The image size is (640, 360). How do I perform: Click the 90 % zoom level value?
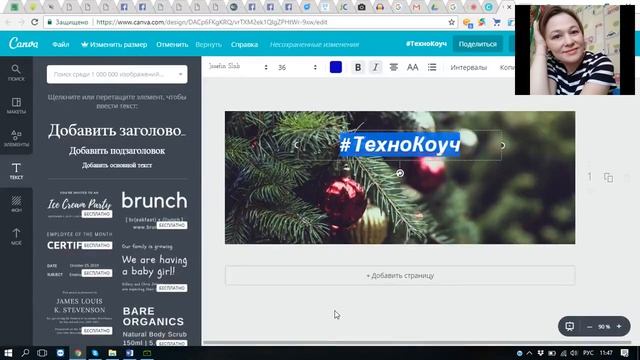604,327
